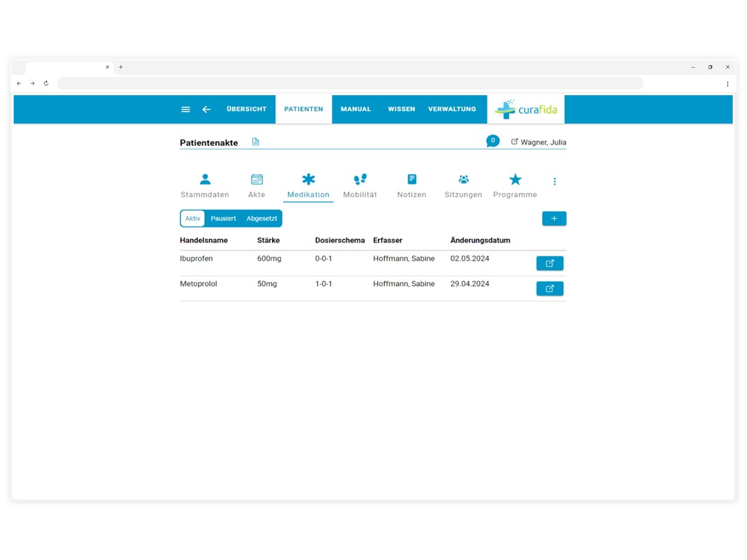Viewport: 747px width, 560px height.
Task: Click the Änderungsdatum column header
Action: click(x=480, y=240)
